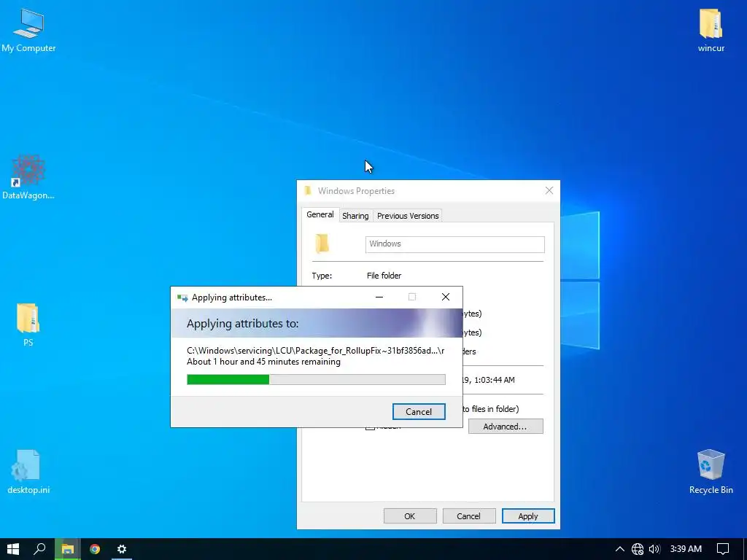This screenshot has height=560, width=747.
Task: Click the folder icon in Properties General tab
Action: pos(322,244)
